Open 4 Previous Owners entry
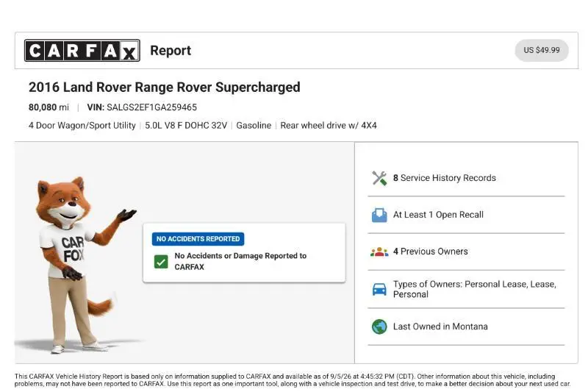The width and height of the screenshot is (588, 392). point(466,252)
